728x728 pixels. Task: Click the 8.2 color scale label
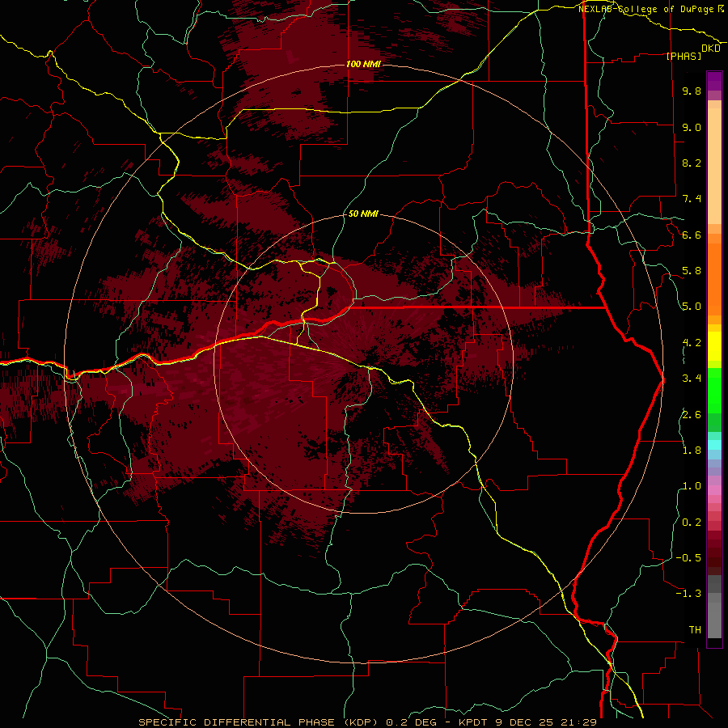tap(692, 163)
